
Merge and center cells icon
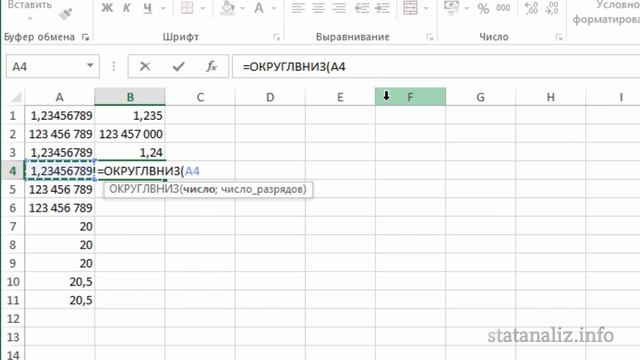(x=410, y=8)
